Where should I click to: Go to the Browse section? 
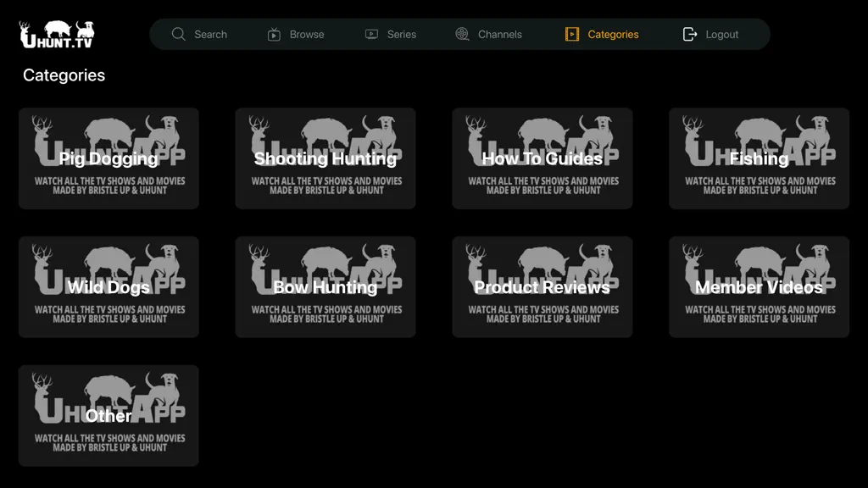tap(307, 34)
